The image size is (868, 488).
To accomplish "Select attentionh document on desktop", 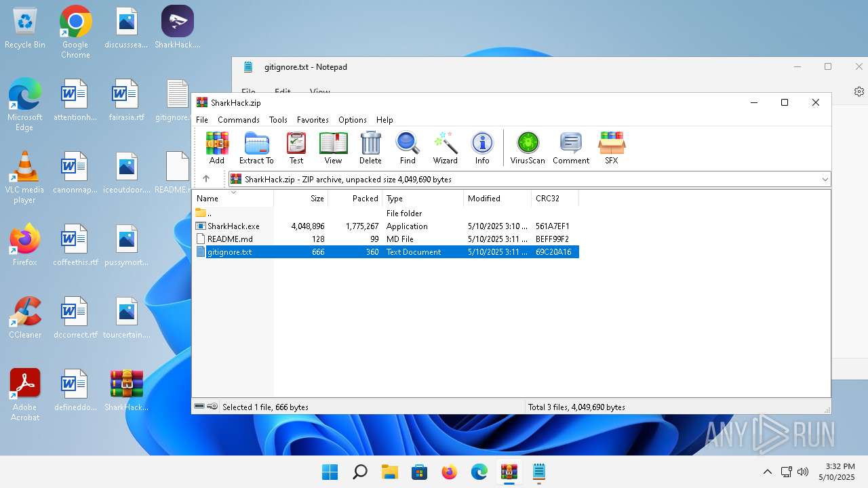I will tap(75, 100).
